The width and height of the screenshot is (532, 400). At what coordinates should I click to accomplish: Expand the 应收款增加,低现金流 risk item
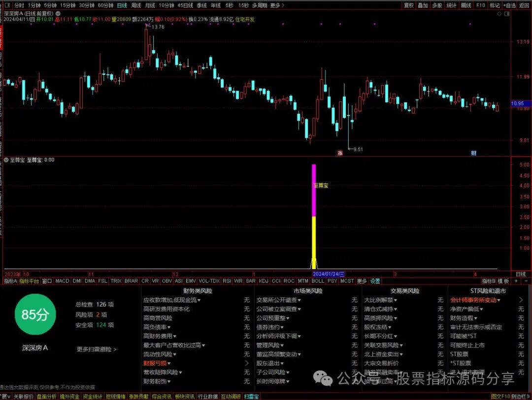click(x=172, y=300)
